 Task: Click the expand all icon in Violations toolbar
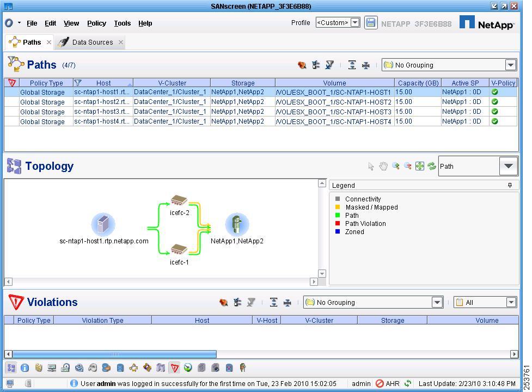point(273,302)
